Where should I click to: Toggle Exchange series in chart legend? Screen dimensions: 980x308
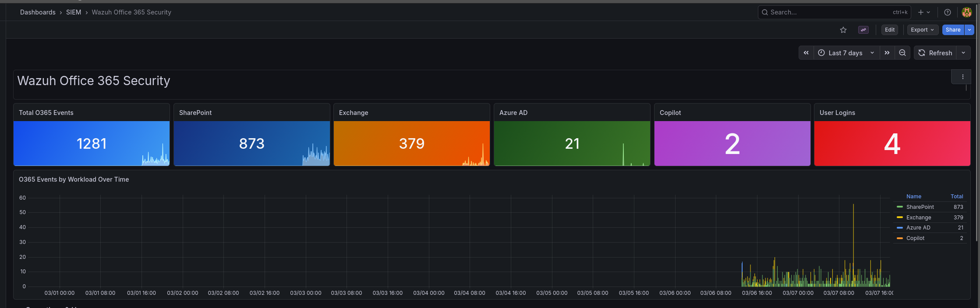pos(919,218)
